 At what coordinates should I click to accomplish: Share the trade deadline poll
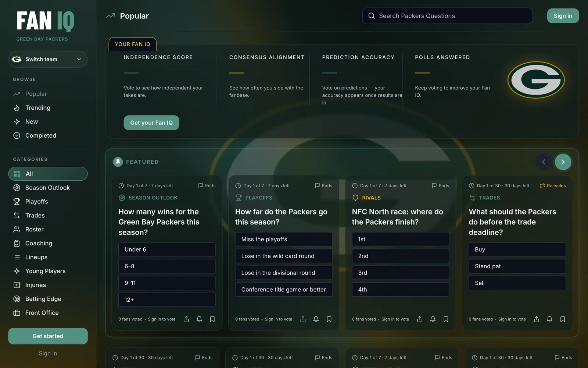tap(537, 319)
